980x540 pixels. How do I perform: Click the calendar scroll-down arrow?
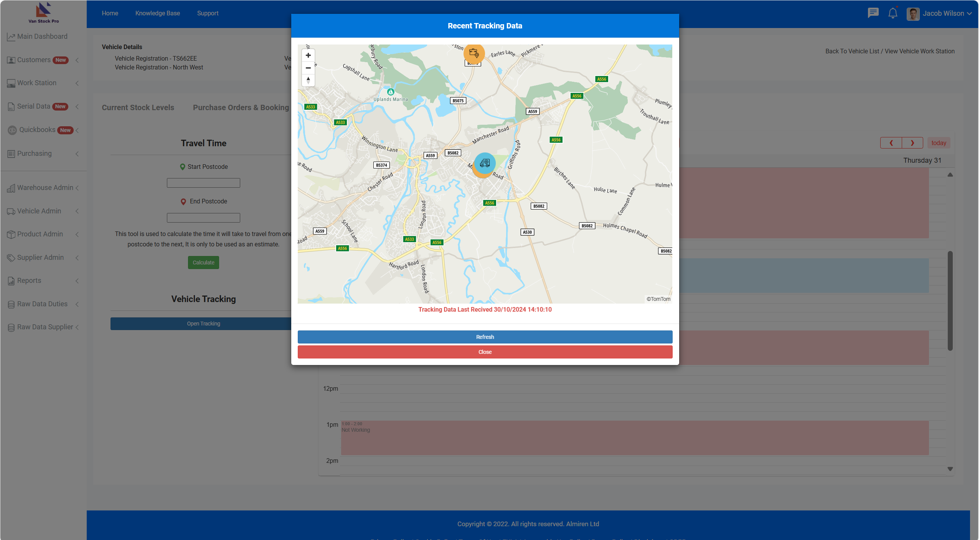pos(950,469)
